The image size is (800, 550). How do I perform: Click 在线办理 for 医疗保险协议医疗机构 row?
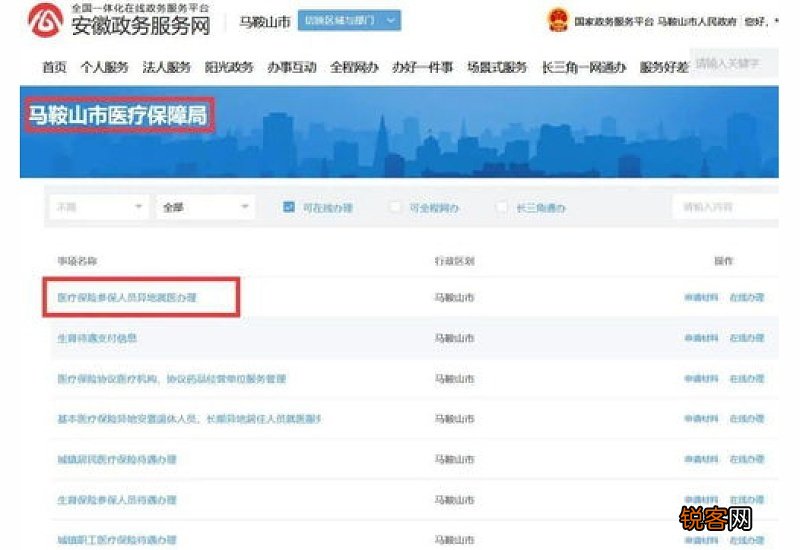(747, 379)
